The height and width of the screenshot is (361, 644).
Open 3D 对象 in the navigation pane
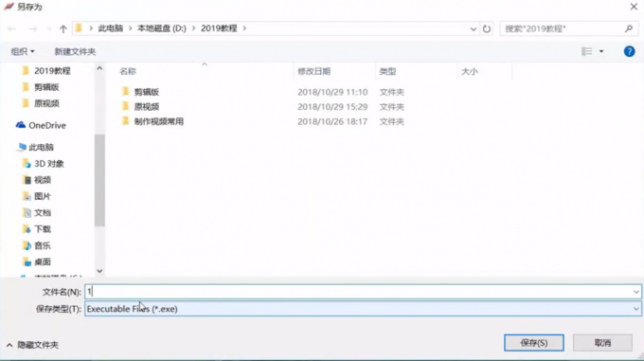tap(48, 164)
